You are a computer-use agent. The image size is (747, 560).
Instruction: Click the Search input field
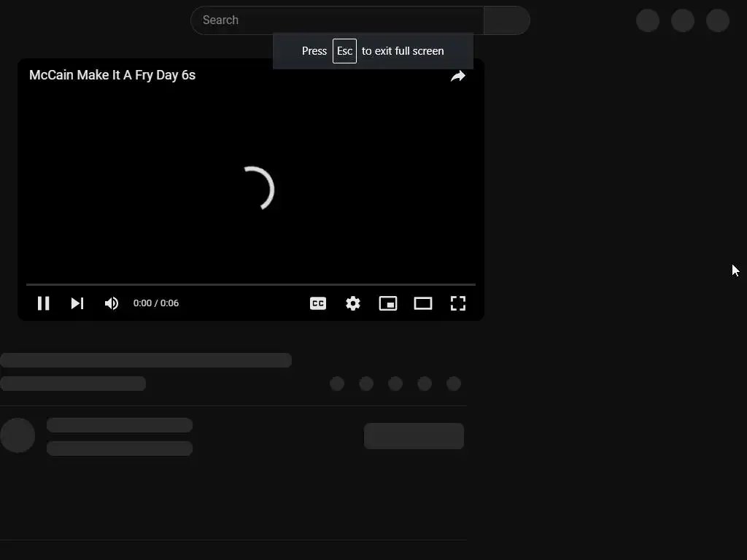(x=337, y=20)
